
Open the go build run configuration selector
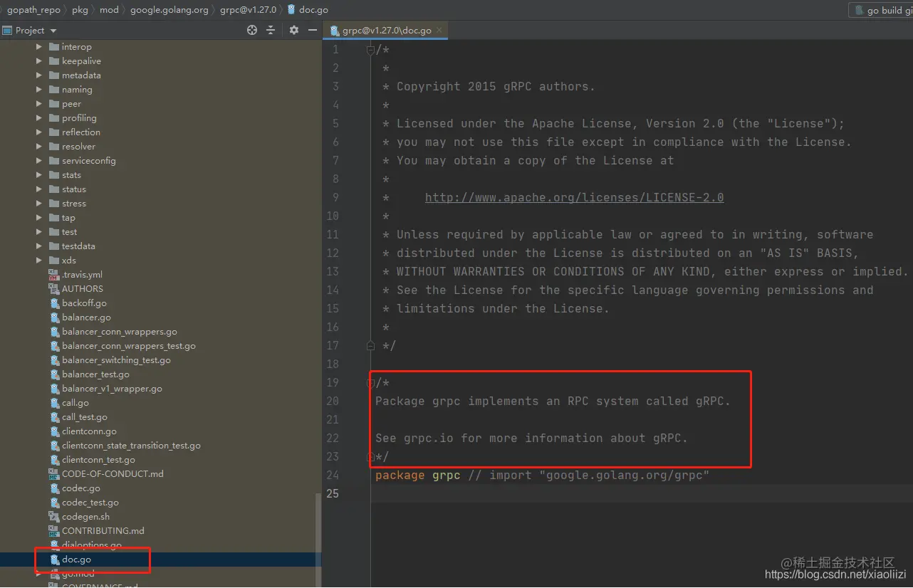click(881, 10)
